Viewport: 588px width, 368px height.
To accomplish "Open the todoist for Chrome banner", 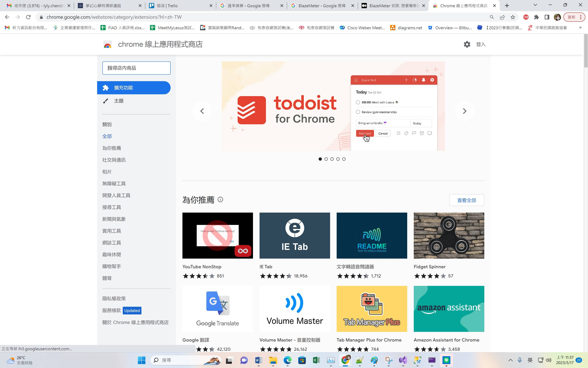I will coord(333,106).
